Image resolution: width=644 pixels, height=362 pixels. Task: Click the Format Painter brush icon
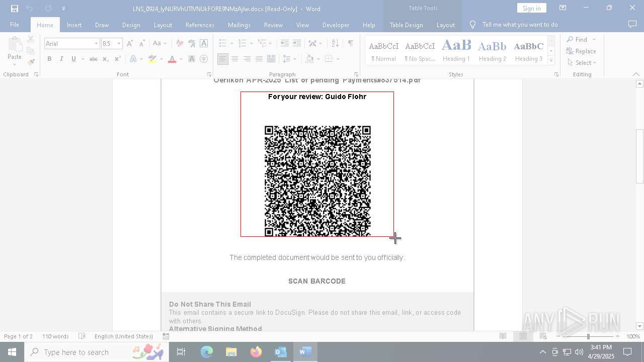click(x=31, y=62)
